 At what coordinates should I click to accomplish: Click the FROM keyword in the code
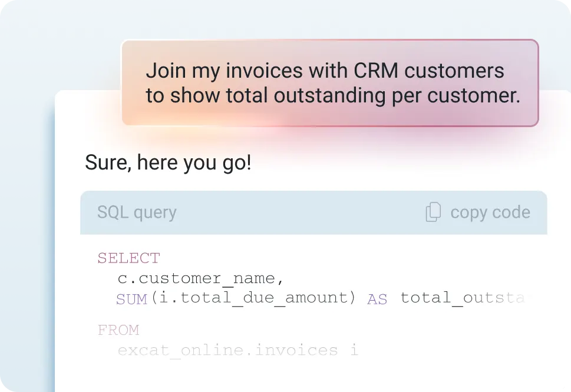(x=118, y=330)
